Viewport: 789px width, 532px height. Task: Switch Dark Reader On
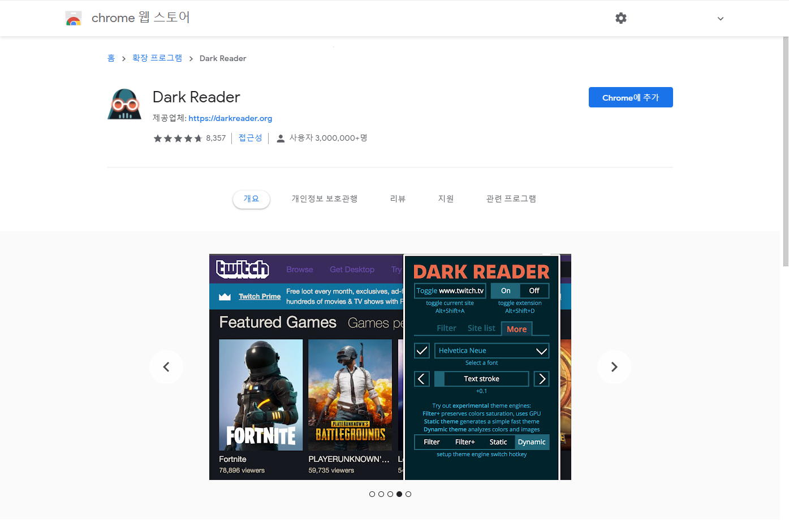[x=506, y=291]
